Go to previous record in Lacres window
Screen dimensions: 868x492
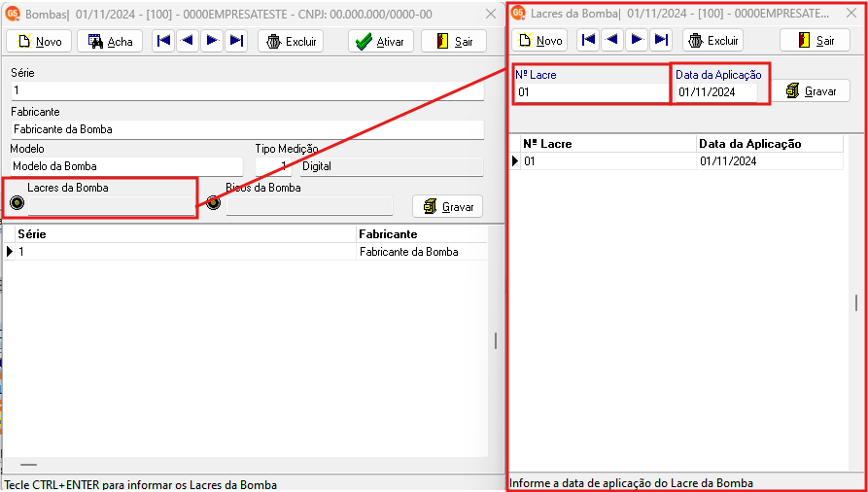pos(612,40)
